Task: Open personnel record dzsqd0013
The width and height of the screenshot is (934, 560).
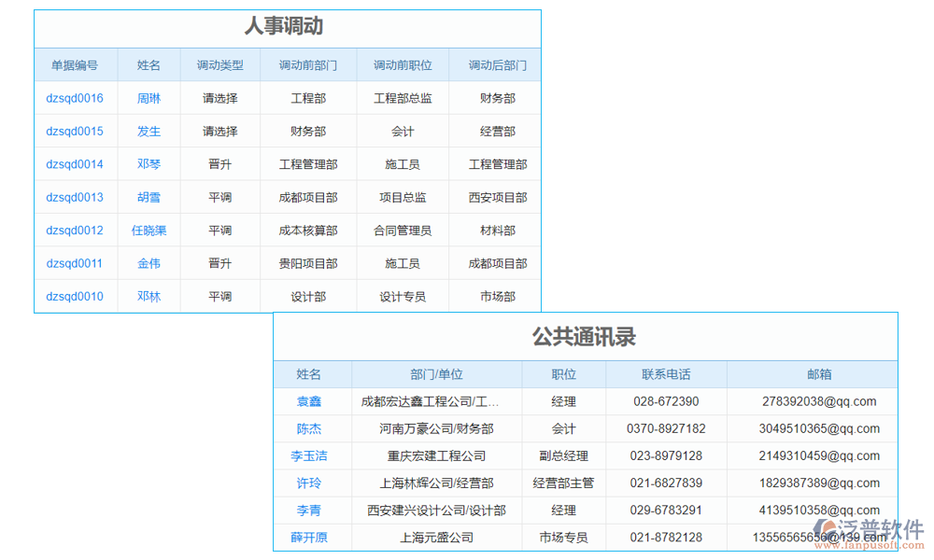Action: click(x=76, y=197)
